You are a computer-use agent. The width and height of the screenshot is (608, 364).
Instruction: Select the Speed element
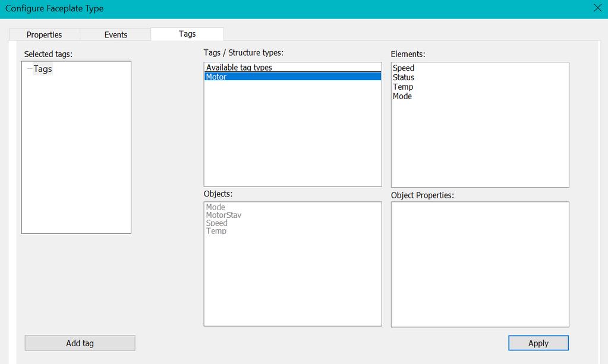pos(404,68)
